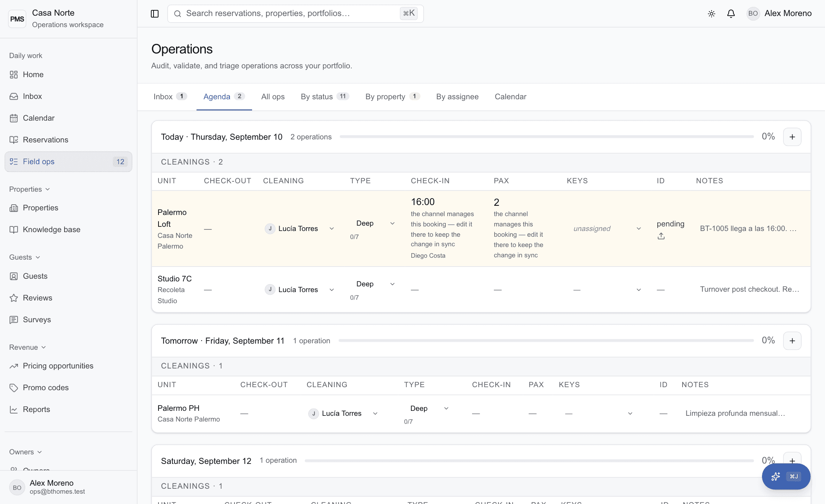
Task: Collapse the Guests sidebar section
Action: (25, 257)
